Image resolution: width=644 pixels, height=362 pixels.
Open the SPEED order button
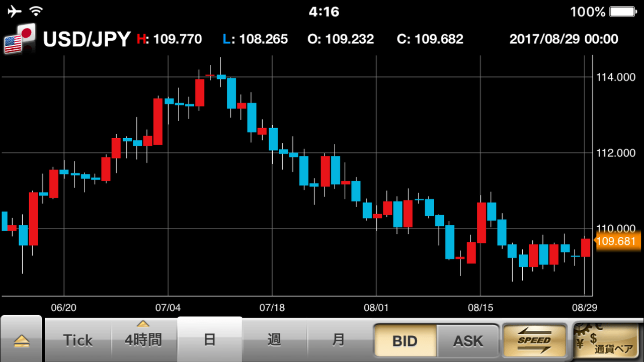pos(534,340)
